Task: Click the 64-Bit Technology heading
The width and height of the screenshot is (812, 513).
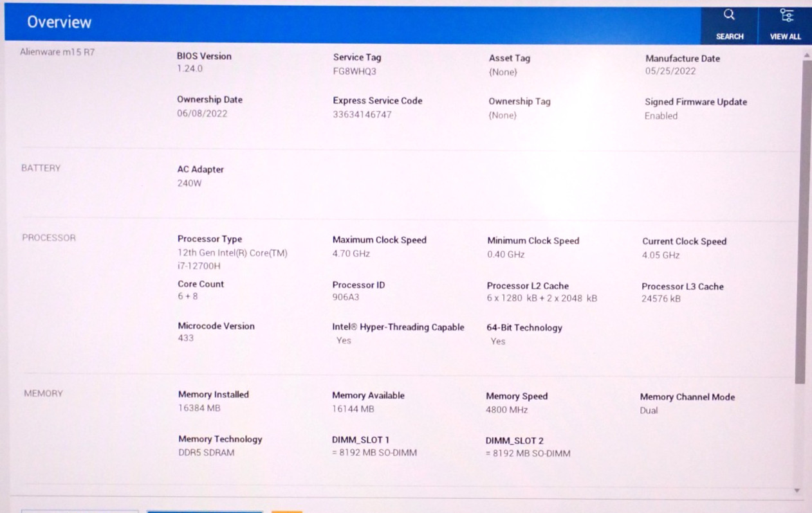Action: coord(524,328)
